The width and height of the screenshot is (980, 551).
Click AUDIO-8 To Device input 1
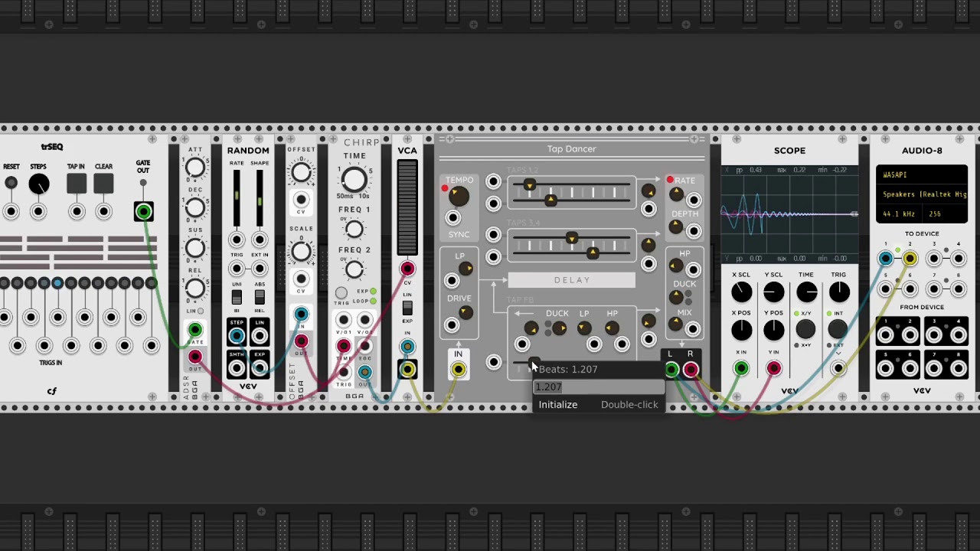point(886,259)
